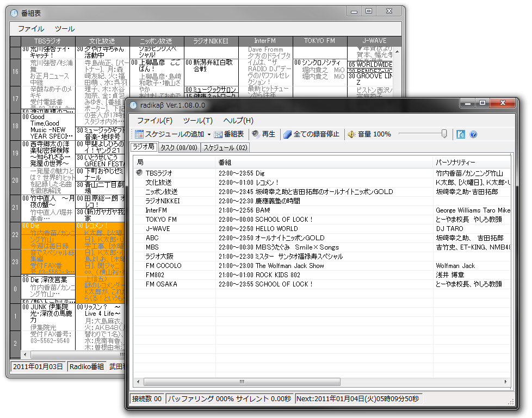Open ヘルプ(H) menu
This screenshot has height=418, width=532.
point(238,121)
